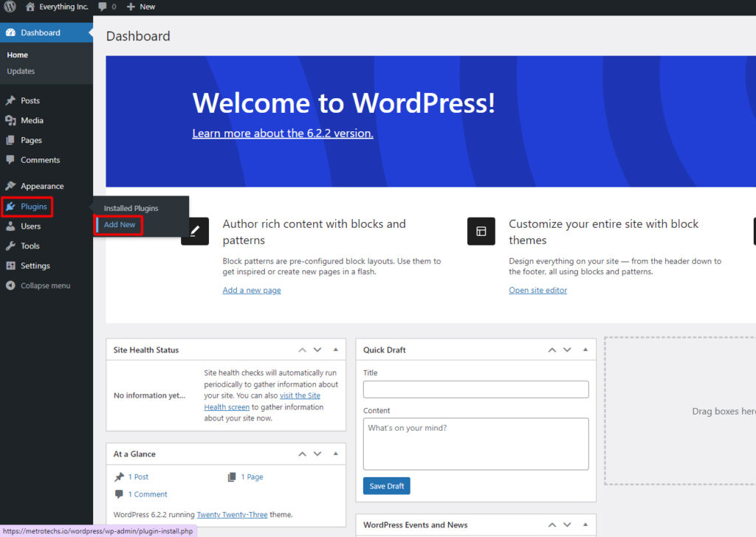Toggle the Quick Draft panel triangle
Viewport: 756px width, 537px height.
pos(585,350)
